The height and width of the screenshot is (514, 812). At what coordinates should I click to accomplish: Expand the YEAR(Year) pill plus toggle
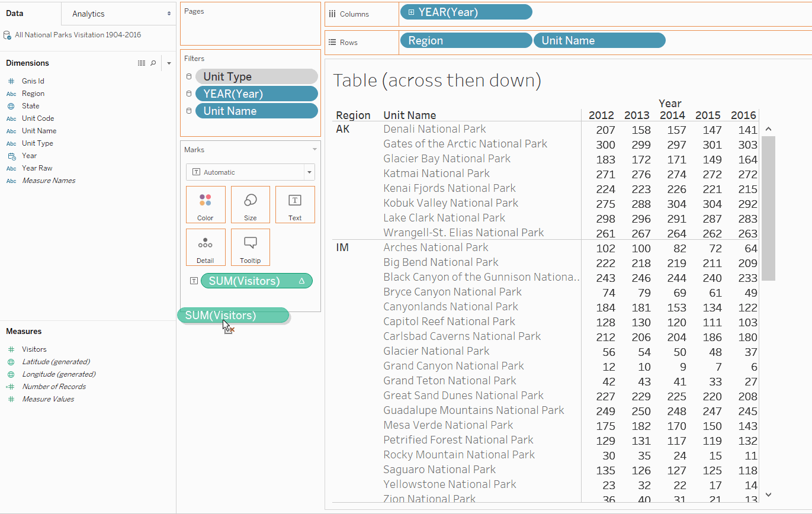(411, 12)
